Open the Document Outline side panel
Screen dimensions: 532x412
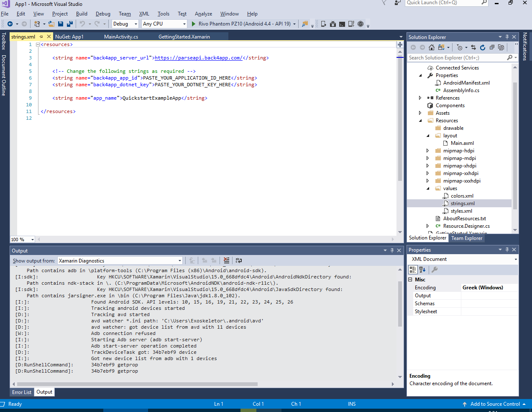[4, 75]
